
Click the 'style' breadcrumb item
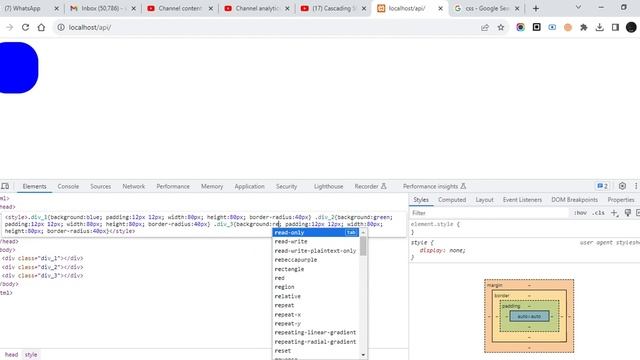(x=31, y=355)
